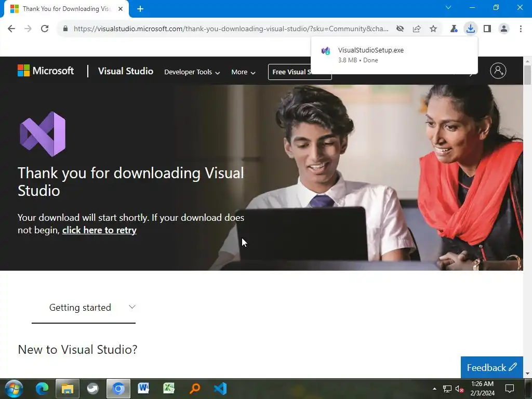Click the VisualStudioSetup.exe file icon
Image resolution: width=532 pixels, height=399 pixels.
tap(326, 51)
